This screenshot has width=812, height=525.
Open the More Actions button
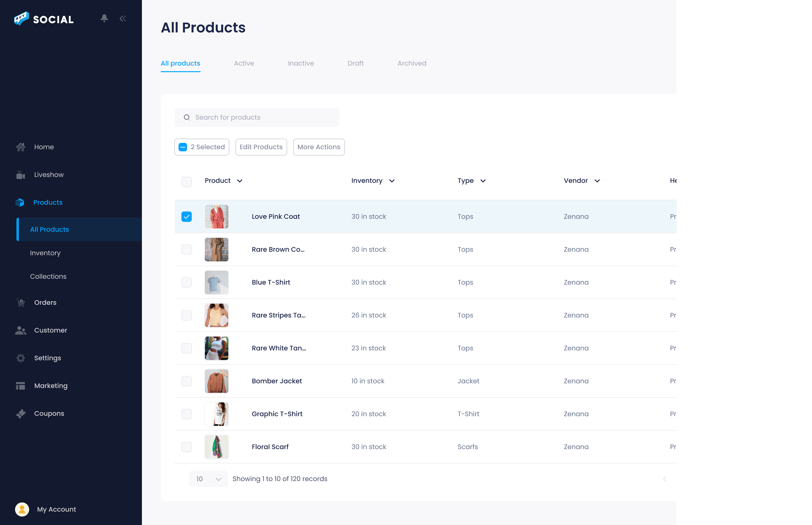319,147
